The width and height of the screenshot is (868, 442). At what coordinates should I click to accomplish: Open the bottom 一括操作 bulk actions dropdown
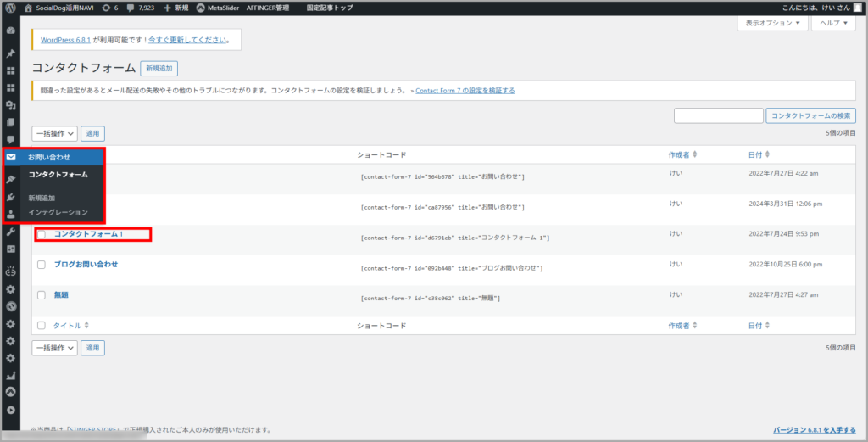(54, 348)
